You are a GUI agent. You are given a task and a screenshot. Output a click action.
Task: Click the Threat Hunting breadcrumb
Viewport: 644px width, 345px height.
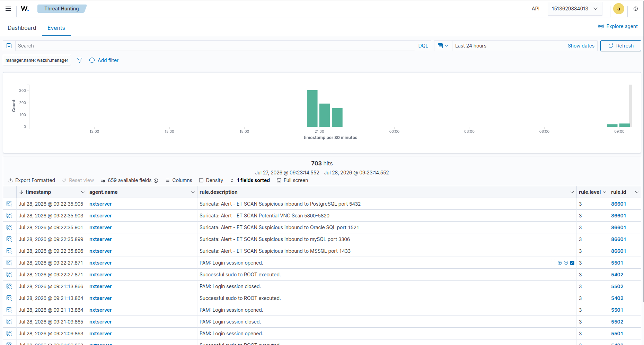tap(62, 9)
